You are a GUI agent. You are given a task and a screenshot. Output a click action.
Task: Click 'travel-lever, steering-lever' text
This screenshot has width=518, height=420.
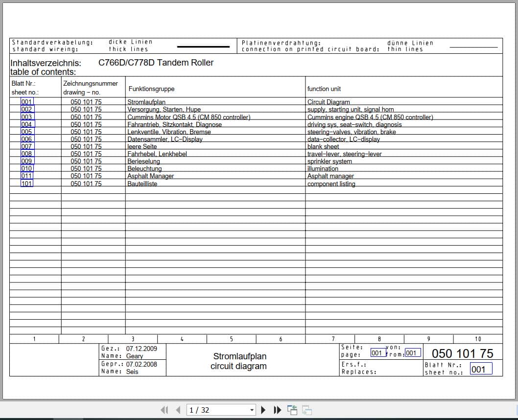[344, 154]
